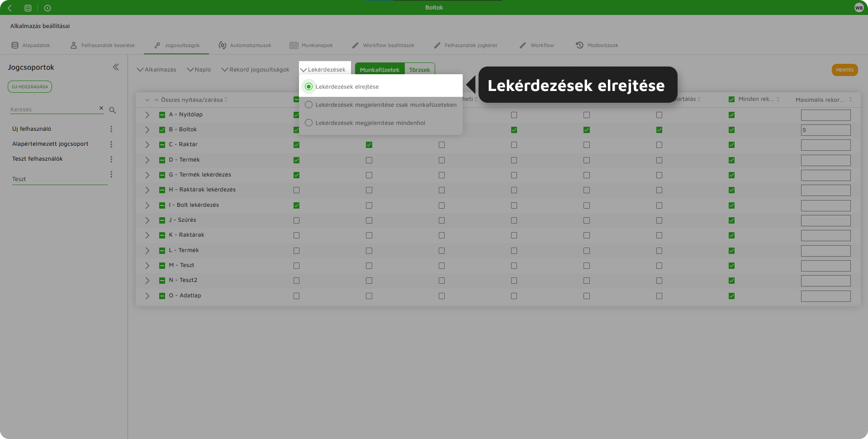This screenshot has width=868, height=439.
Task: Click the max record field for B - Boltok
Action: coord(825,130)
